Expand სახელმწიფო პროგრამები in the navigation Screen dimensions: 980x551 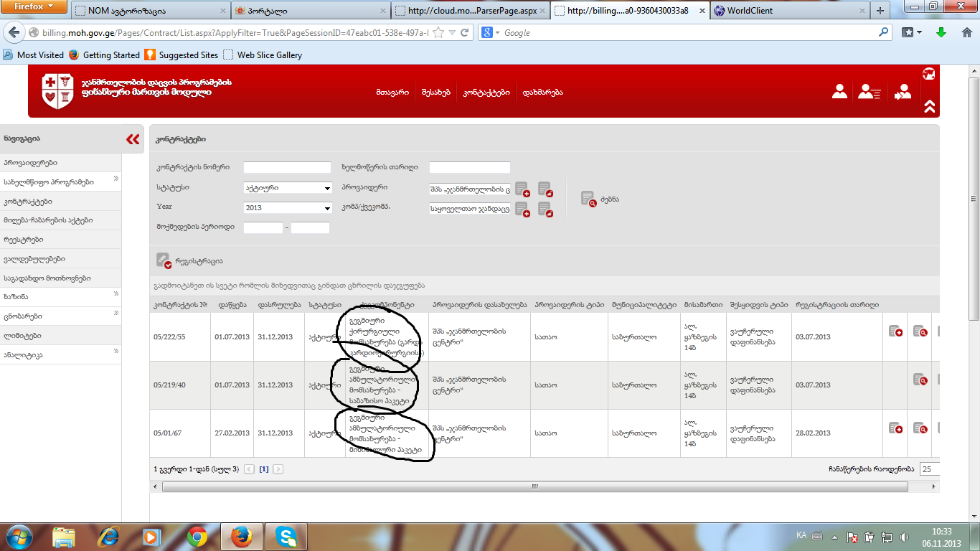[116, 179]
